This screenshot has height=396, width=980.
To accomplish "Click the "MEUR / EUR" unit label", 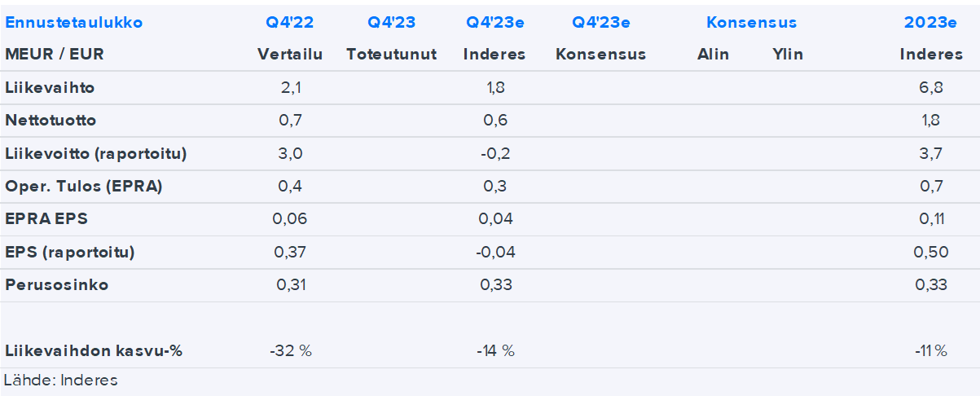I will [55, 55].
